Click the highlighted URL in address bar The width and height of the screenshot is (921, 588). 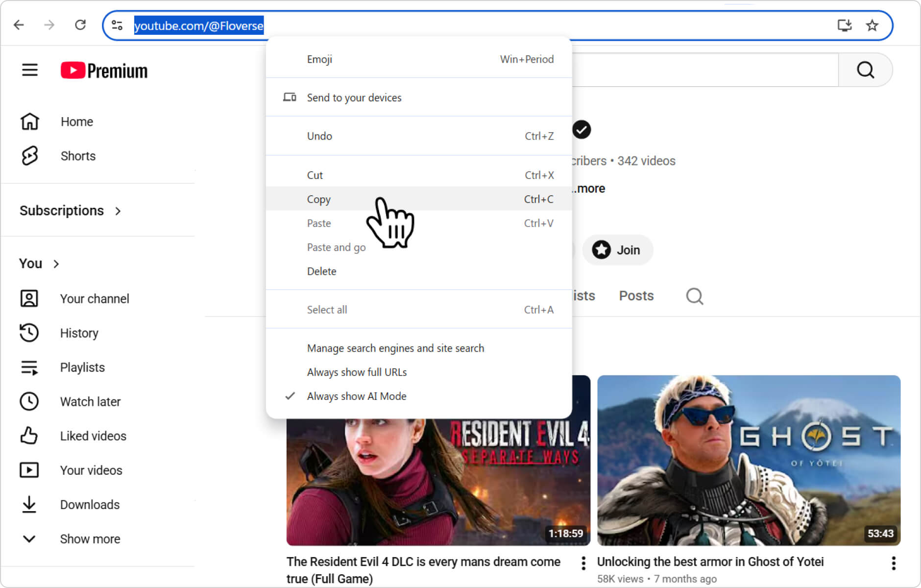tap(198, 25)
